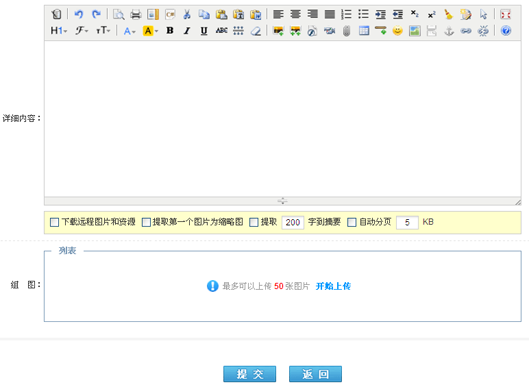Insert an emoticon with the smiley icon
529x387 pixels.
398,31
